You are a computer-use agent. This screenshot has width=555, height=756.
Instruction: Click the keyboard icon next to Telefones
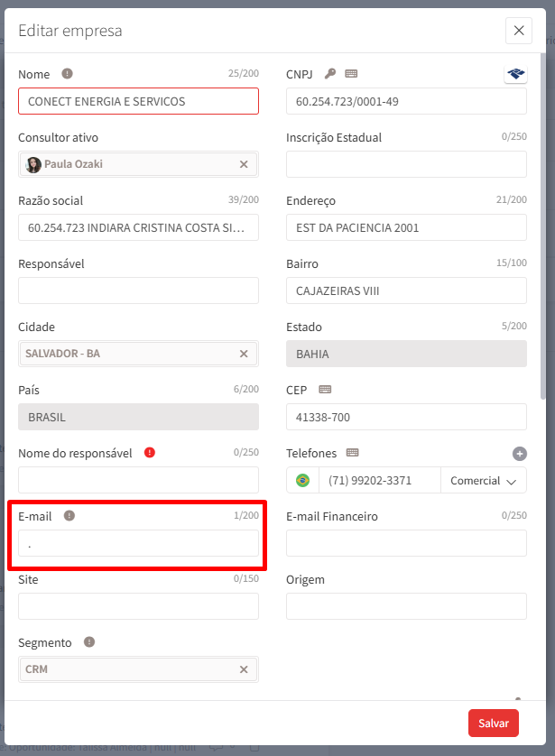click(353, 453)
